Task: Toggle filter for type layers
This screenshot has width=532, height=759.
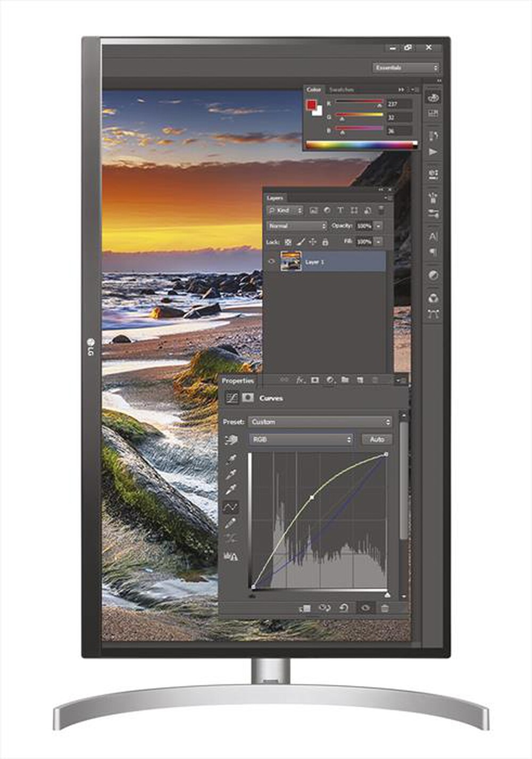Action: [340, 210]
